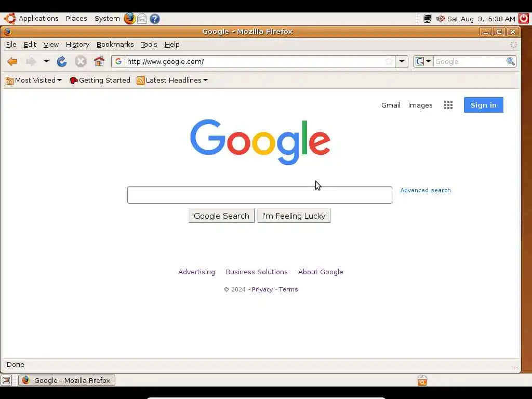The height and width of the screenshot is (399, 532).
Task: Open the Privacy link in footer
Action: point(262,289)
